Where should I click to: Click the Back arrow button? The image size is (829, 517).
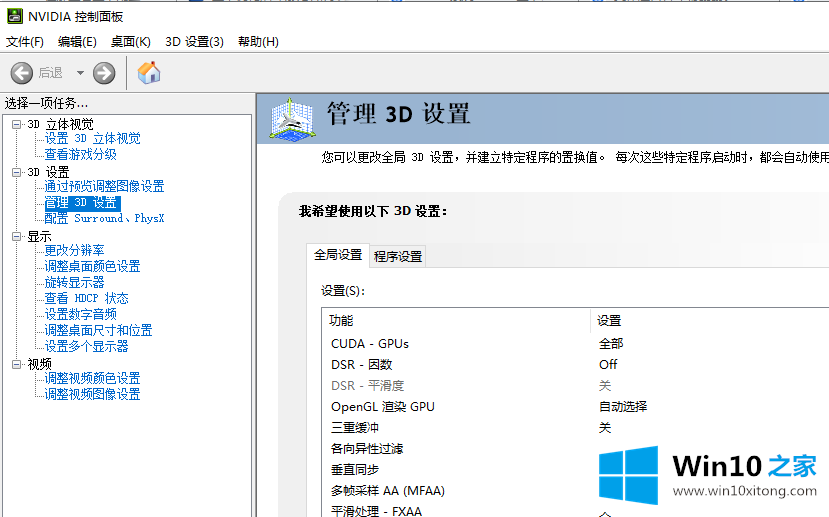22,73
